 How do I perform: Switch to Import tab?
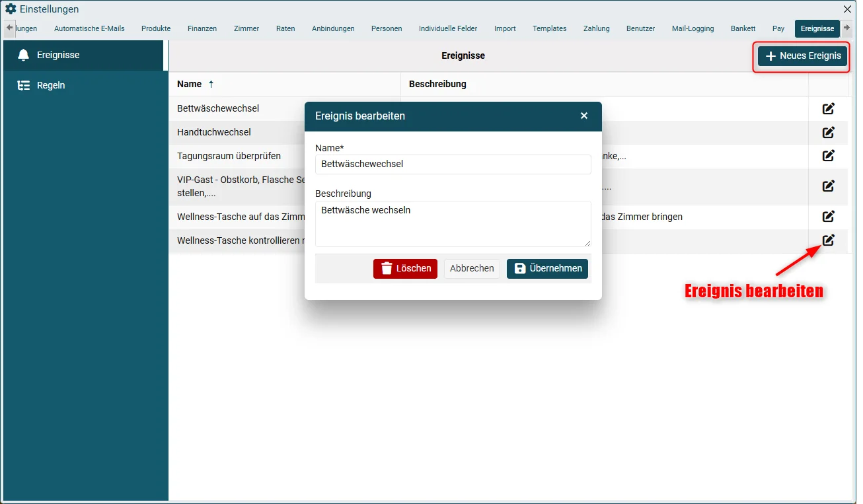pyautogui.click(x=505, y=28)
